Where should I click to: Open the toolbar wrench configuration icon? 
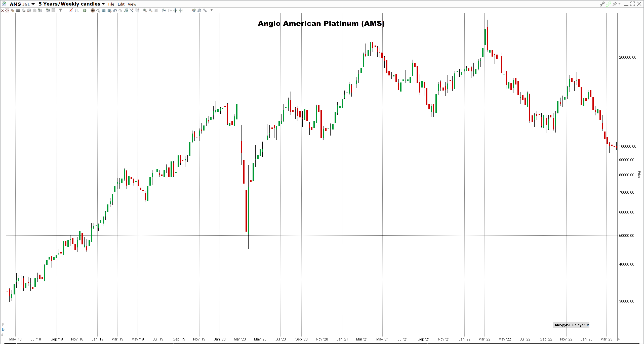(205, 11)
